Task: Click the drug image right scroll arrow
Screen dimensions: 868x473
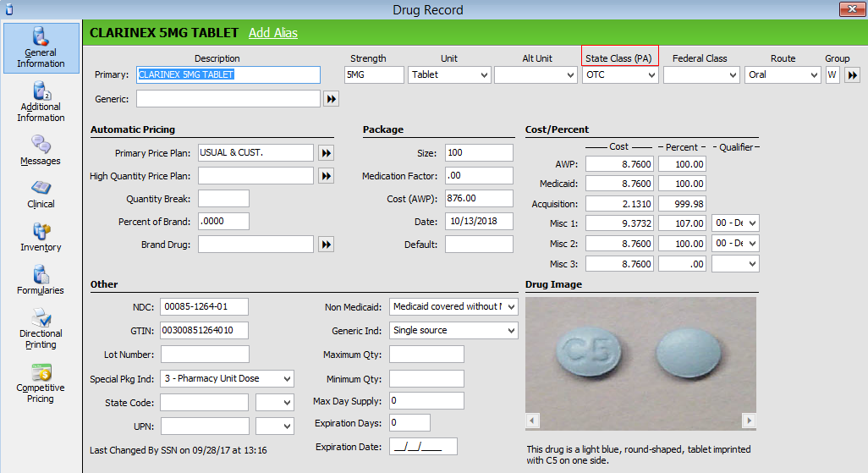Action: [x=749, y=421]
